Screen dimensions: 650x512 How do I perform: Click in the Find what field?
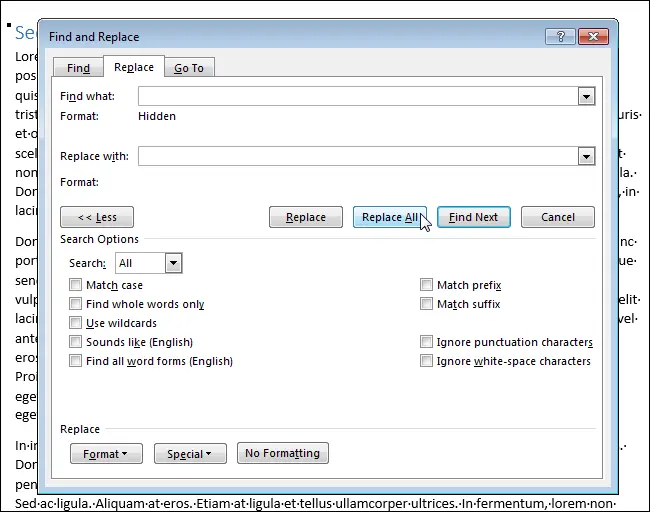[x=358, y=96]
